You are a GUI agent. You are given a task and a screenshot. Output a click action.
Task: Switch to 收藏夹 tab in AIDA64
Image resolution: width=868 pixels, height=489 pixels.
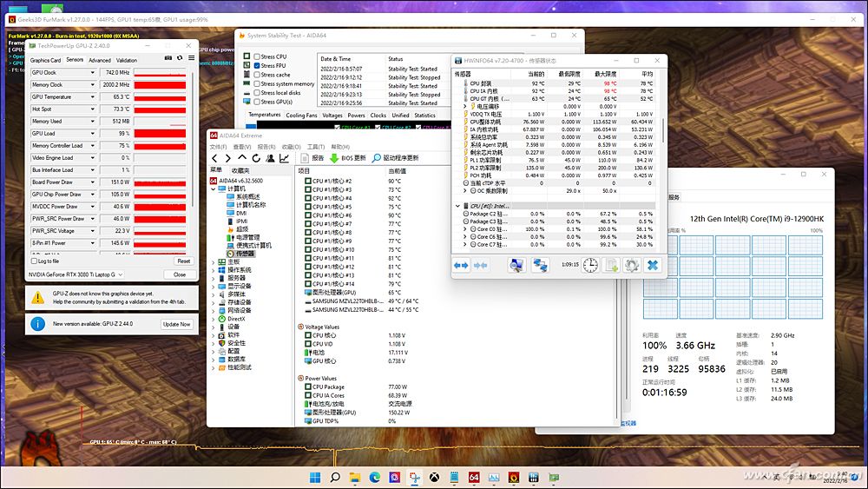point(240,170)
